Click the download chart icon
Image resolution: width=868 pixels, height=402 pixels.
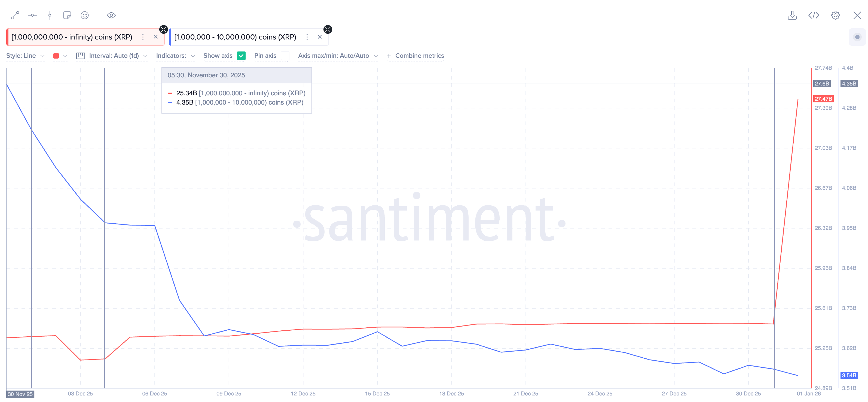pos(792,15)
